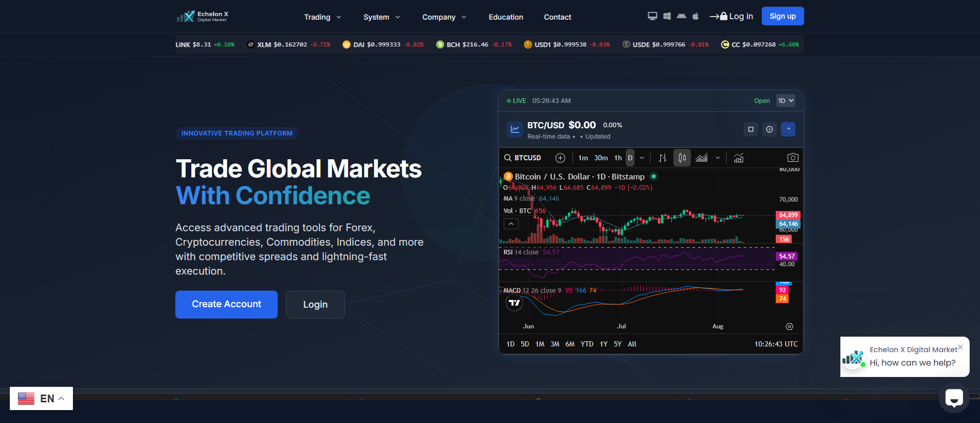Click the Echelon X logo

[x=202, y=17]
